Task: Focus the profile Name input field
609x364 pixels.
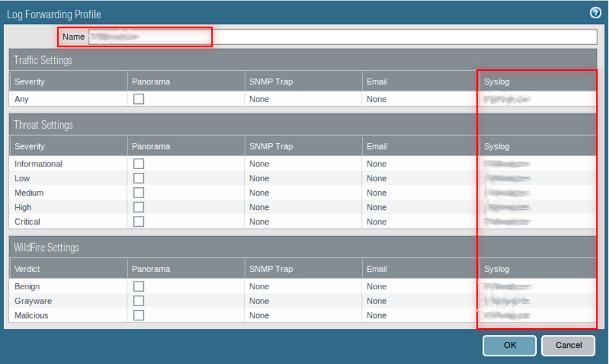Action: tap(342, 37)
